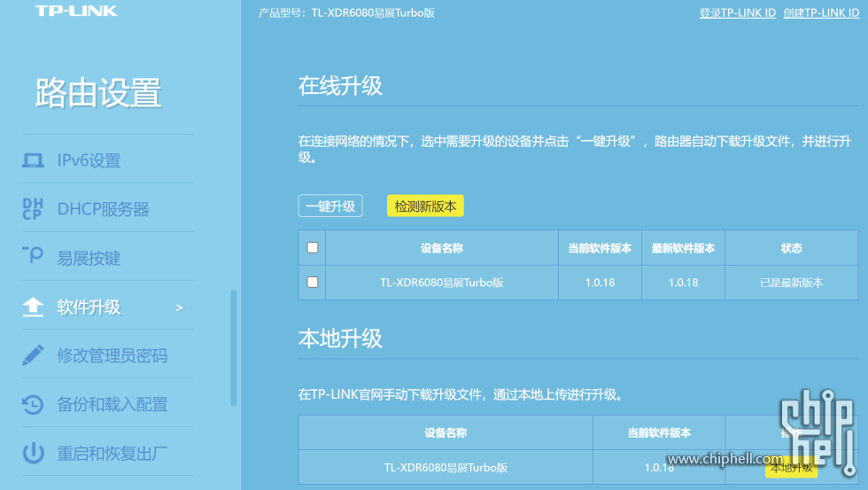
Task: Click the IPv6设置 laptop icon
Action: tap(33, 161)
